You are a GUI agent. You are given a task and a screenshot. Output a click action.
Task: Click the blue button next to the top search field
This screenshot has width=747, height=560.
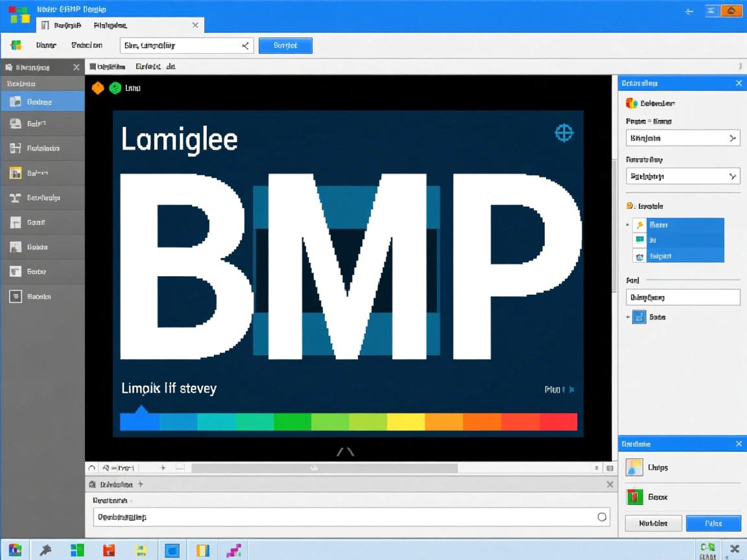coord(285,45)
